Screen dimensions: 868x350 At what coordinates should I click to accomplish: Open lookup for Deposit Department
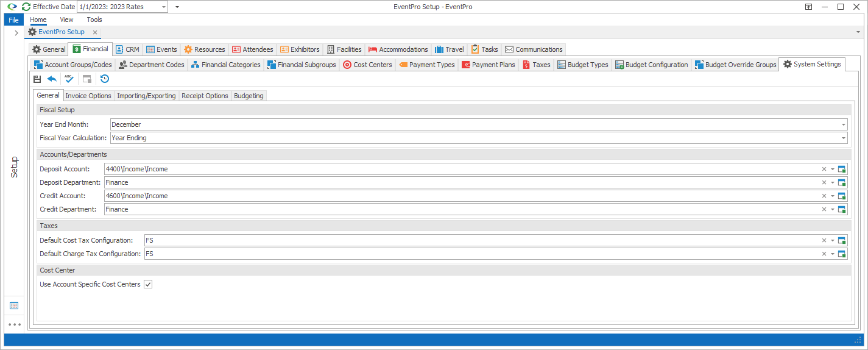pos(842,182)
